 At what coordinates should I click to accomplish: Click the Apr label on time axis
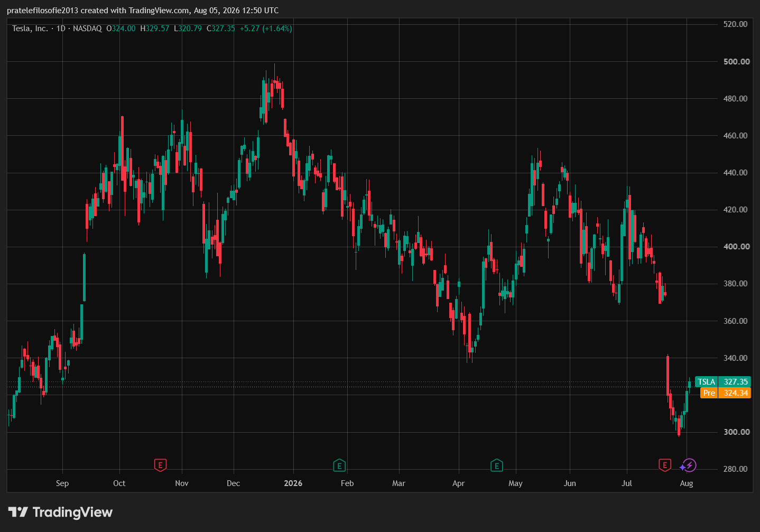(459, 483)
